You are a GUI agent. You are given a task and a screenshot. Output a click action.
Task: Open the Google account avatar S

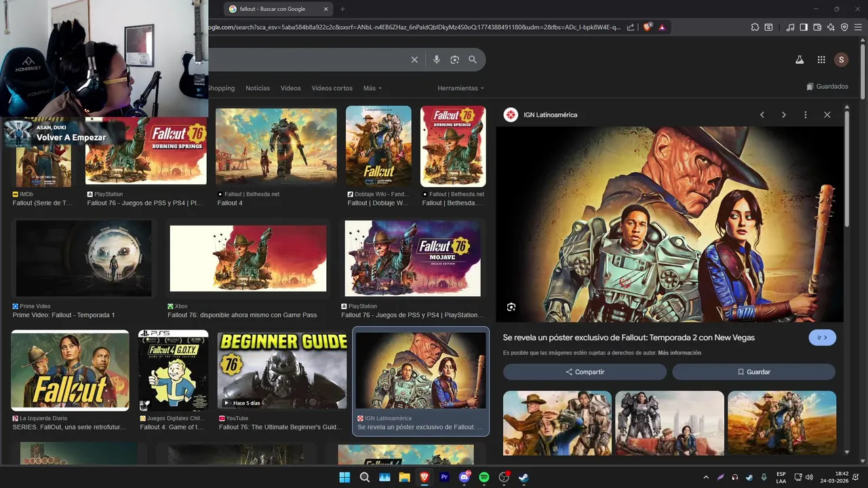tap(842, 60)
